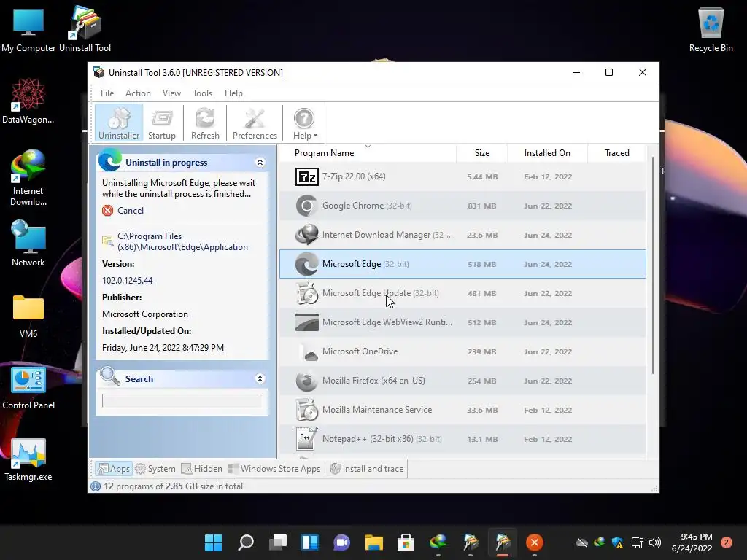Open the VM6 desktop folder

[x=28, y=316]
